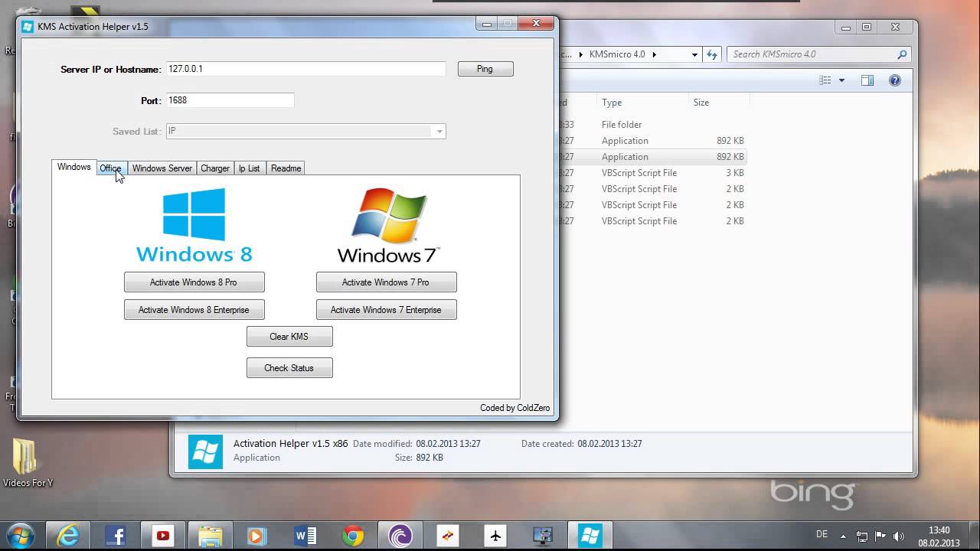Image resolution: width=980 pixels, height=551 pixels.
Task: Click the taskbar clock showing 13:40
Action: pyautogui.click(x=939, y=536)
